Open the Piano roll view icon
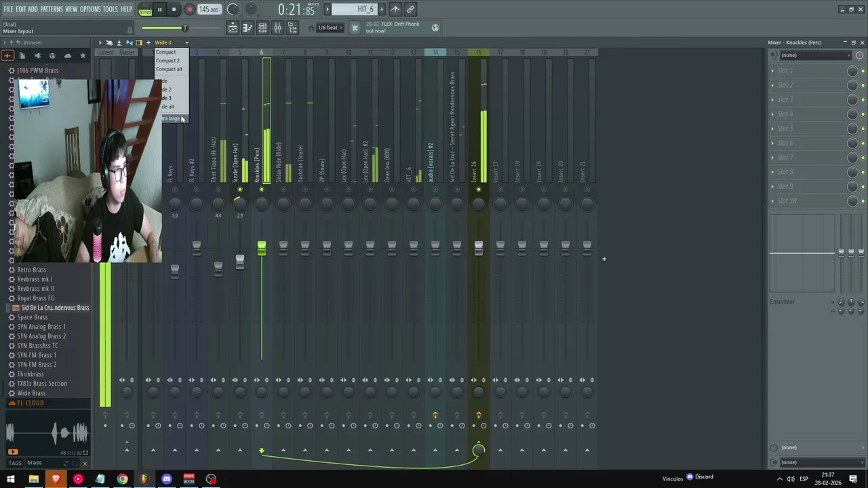The image size is (868, 488). 248,28
